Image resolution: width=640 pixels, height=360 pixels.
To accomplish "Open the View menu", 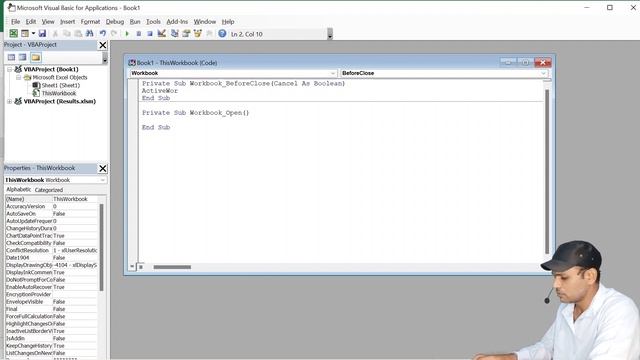I will pos(48,22).
